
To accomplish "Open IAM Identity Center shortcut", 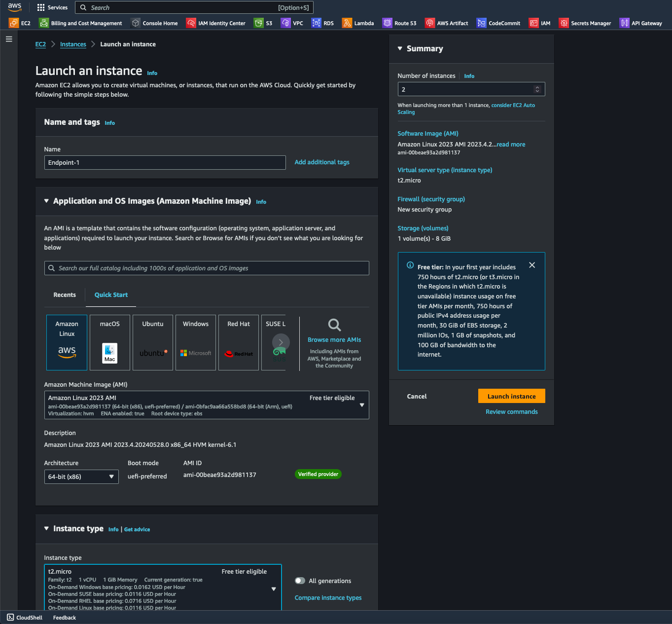I will click(x=216, y=23).
